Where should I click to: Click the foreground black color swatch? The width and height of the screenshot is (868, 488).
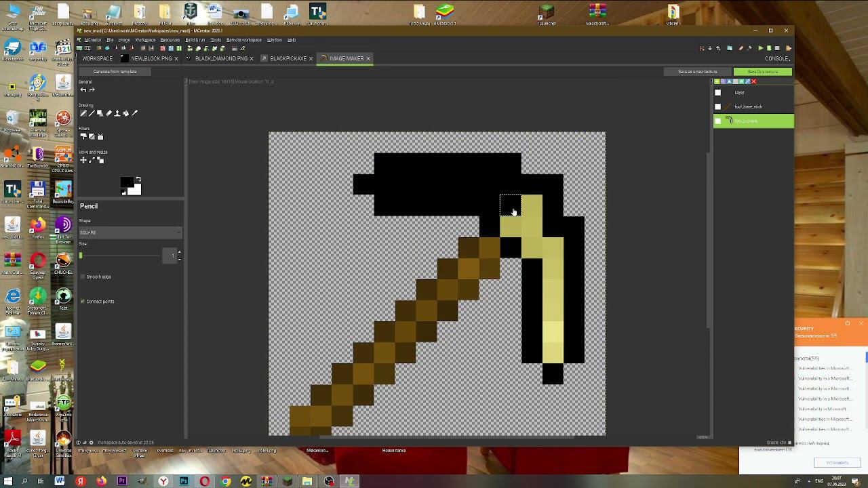pyautogui.click(x=127, y=183)
